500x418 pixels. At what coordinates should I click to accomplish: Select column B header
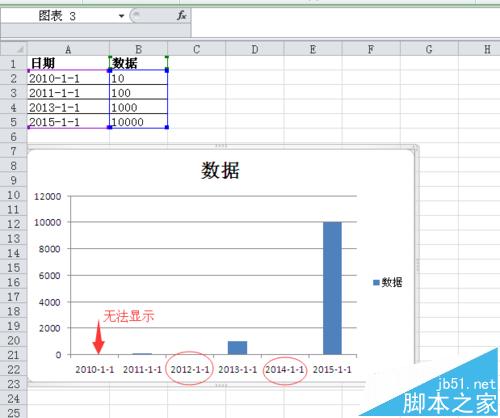pyautogui.click(x=138, y=49)
